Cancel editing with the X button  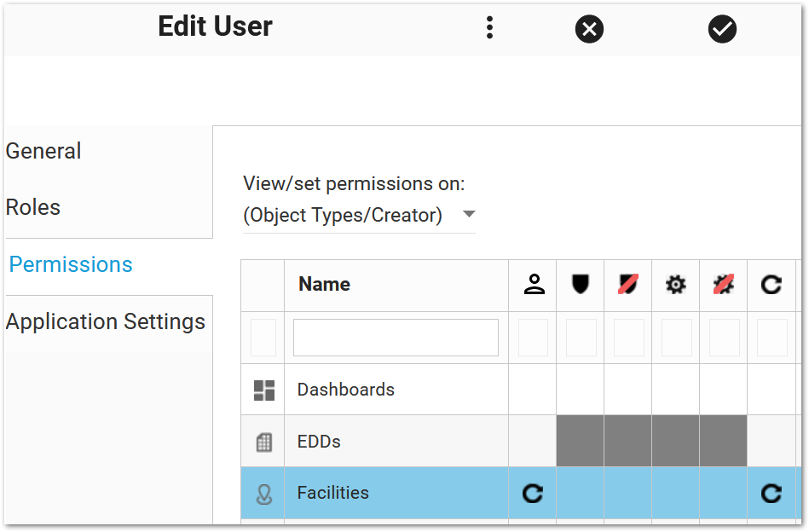pyautogui.click(x=589, y=29)
